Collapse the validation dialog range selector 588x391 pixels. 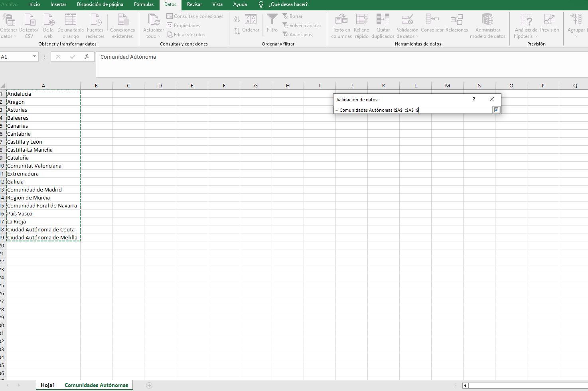tap(496, 110)
